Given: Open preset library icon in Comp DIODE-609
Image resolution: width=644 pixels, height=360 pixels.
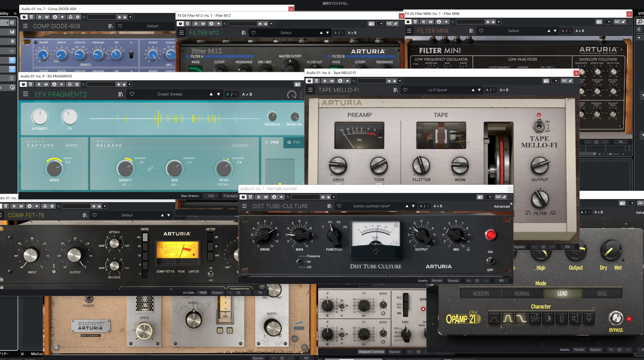Looking at the screenshot, I should (x=110, y=26).
